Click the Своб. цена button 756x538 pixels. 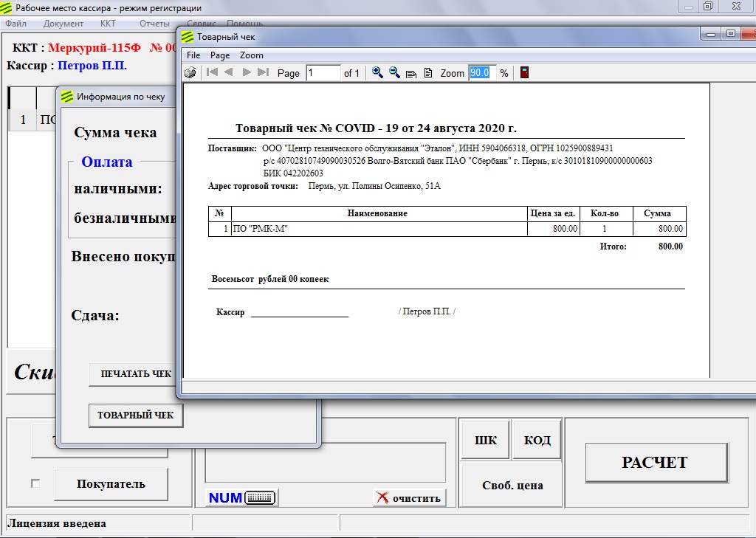512,485
